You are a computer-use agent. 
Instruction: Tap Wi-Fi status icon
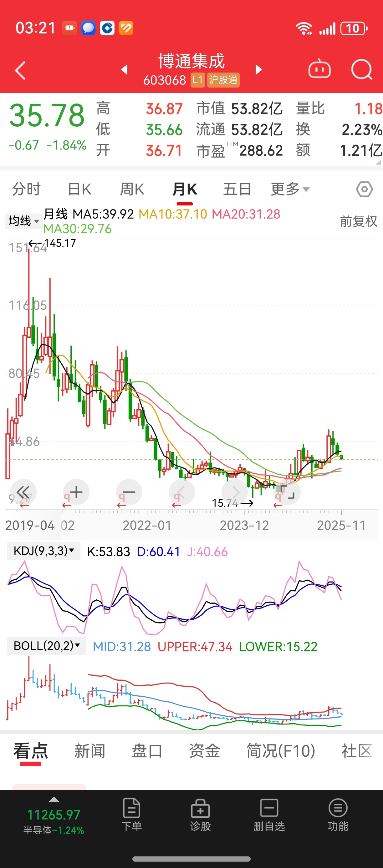click(x=304, y=28)
